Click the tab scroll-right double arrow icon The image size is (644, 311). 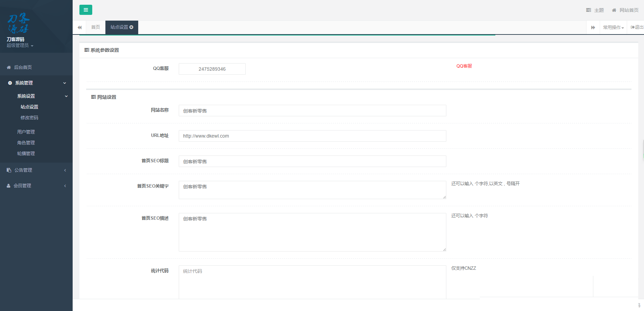pos(593,27)
